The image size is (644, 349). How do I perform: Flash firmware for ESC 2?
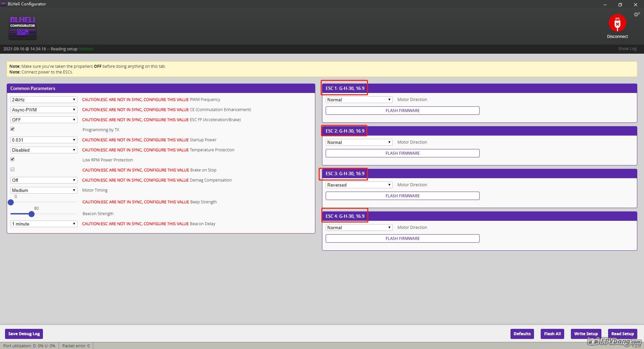point(402,153)
